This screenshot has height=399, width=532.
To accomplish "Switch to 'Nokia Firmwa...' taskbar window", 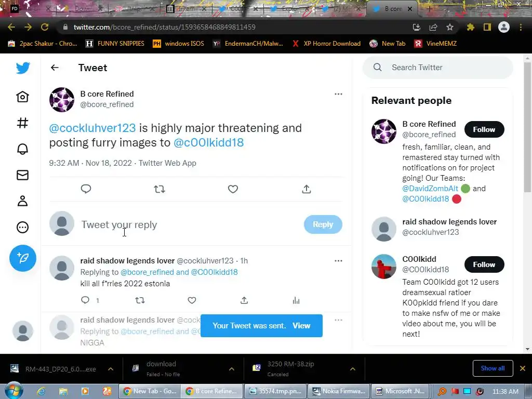I will tap(339, 391).
